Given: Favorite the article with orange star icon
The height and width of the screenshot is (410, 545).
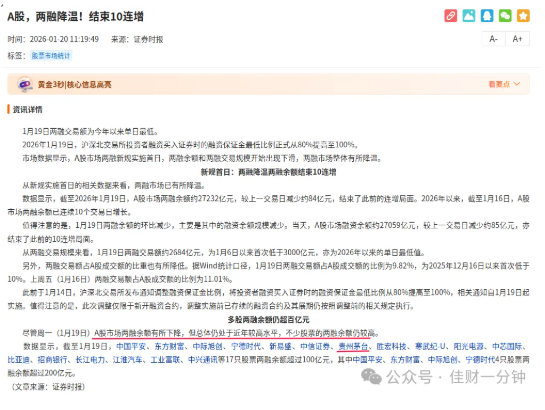Looking at the screenshot, I should (x=523, y=16).
